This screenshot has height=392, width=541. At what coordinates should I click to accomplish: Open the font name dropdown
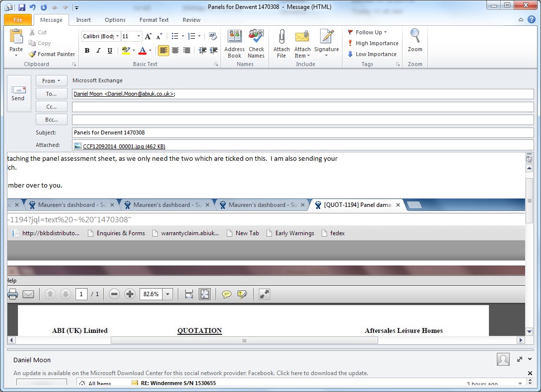[x=117, y=36]
